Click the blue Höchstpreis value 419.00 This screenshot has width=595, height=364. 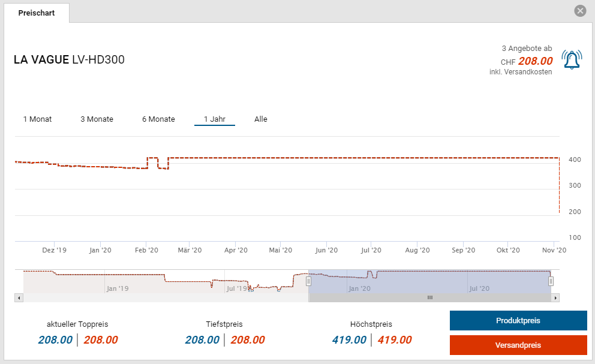pos(349,340)
